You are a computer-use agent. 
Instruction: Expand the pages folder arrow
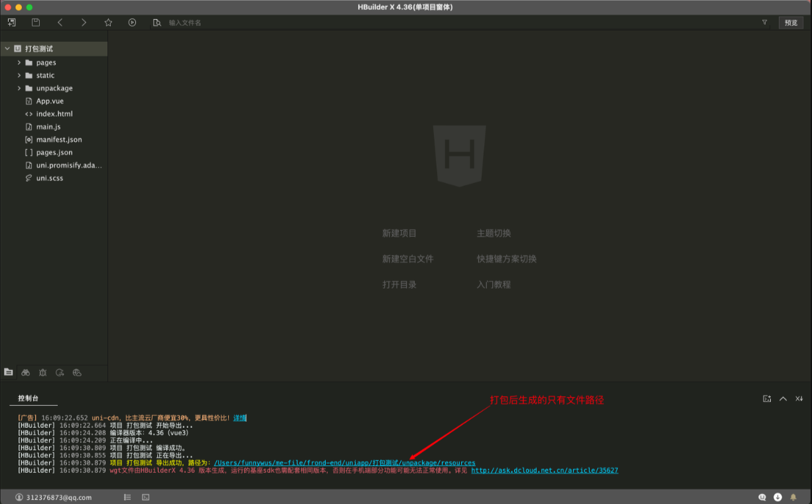click(19, 62)
